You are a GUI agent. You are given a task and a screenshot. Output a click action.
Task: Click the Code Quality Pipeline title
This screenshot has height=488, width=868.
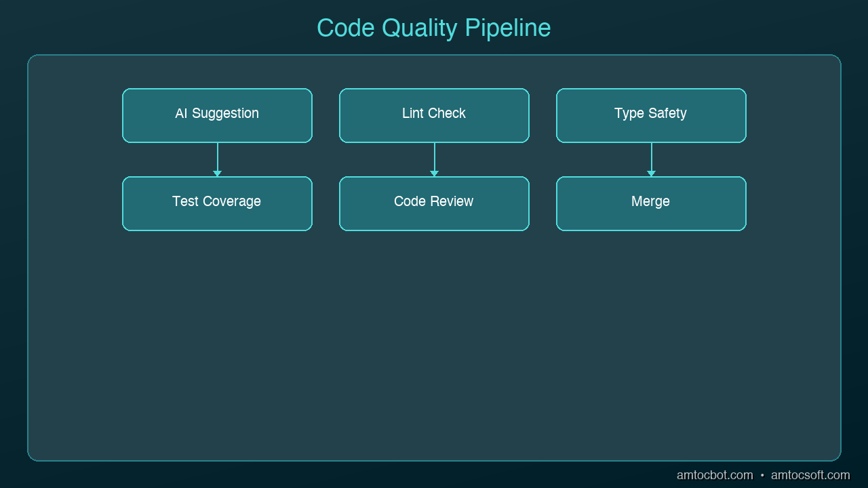coord(434,28)
